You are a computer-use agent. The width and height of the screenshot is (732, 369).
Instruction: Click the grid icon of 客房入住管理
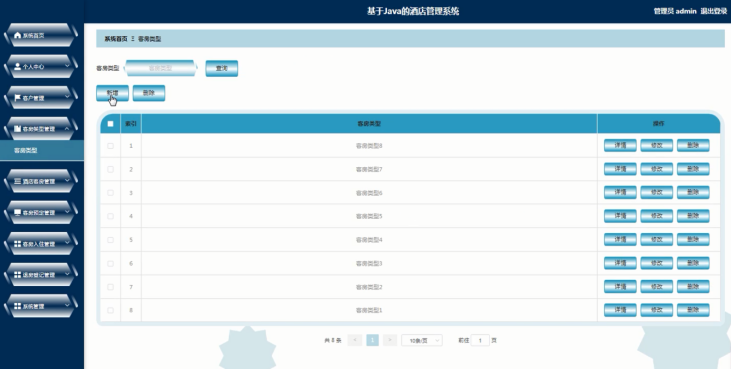coord(18,244)
